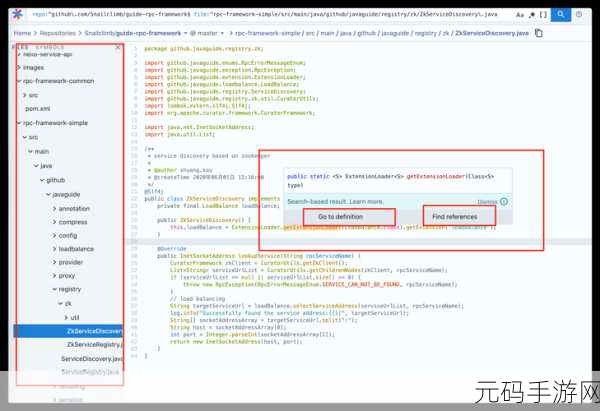Navigate to zk in the file path
Viewport: 600px width, 411px height.
pyautogui.click(x=446, y=33)
